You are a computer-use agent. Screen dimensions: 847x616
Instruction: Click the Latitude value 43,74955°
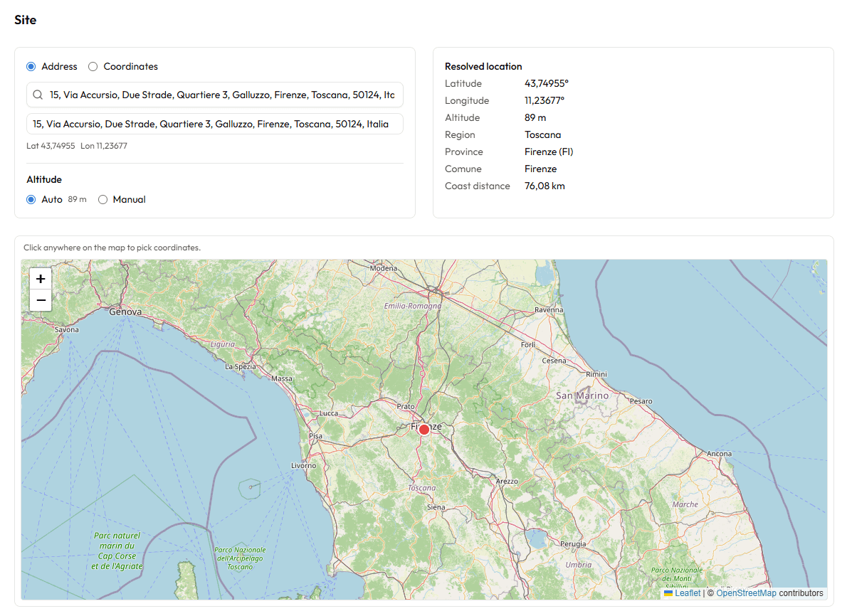[x=546, y=84]
